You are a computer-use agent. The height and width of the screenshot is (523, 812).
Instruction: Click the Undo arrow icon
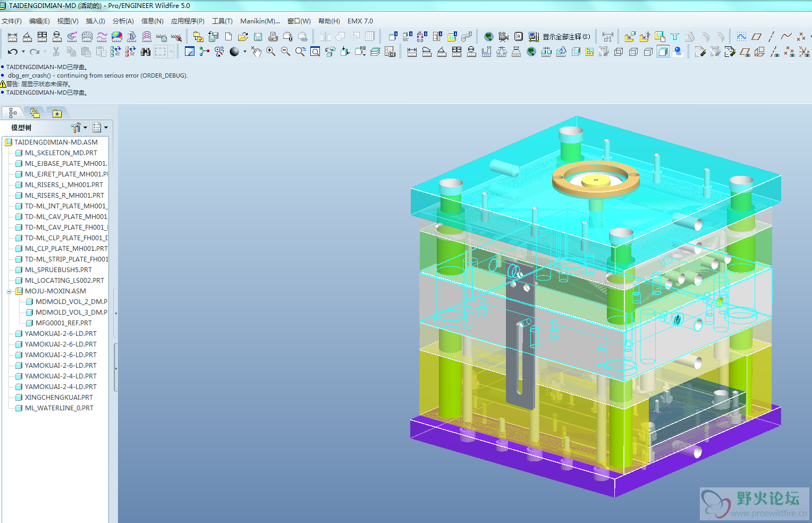pyautogui.click(x=12, y=52)
